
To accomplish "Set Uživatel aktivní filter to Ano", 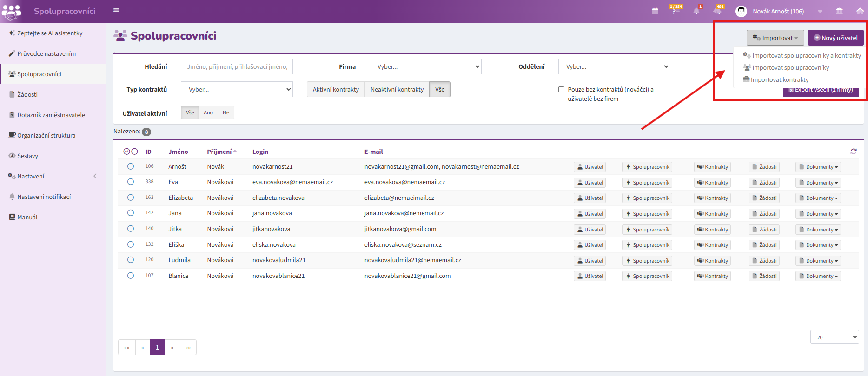I will coord(208,112).
